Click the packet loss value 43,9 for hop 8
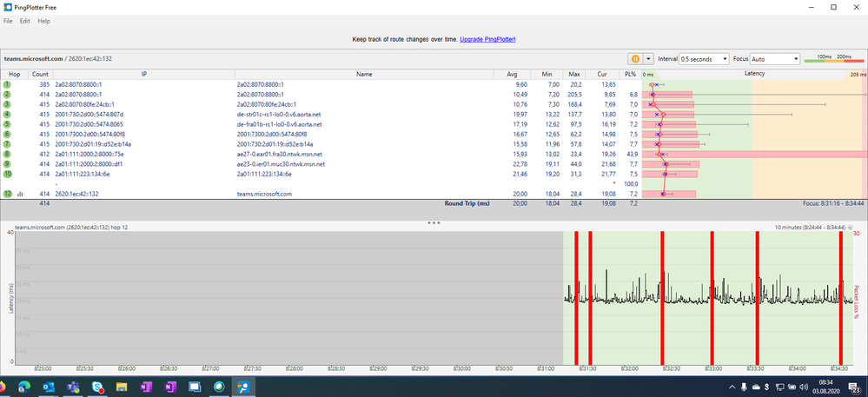This screenshot has width=868, height=397. point(632,154)
